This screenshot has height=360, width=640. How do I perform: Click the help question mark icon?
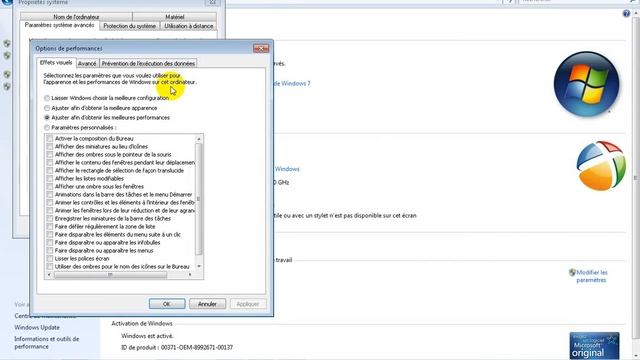626,13
